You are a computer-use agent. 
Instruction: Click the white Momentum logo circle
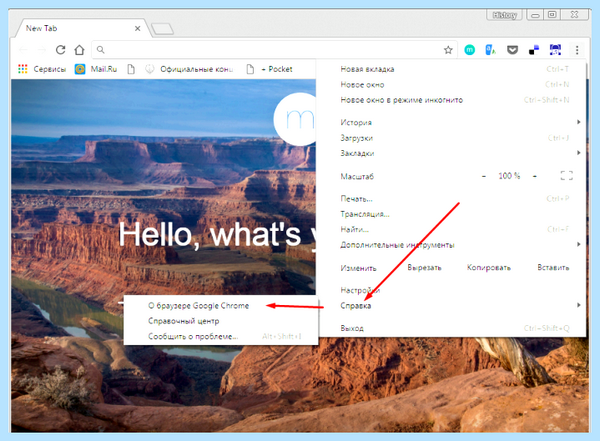click(x=295, y=119)
